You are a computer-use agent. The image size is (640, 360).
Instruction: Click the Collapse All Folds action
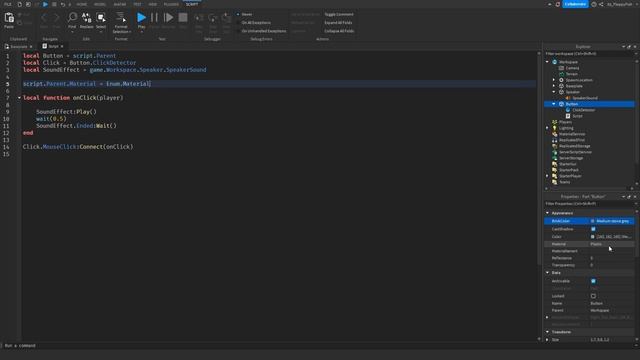click(339, 31)
